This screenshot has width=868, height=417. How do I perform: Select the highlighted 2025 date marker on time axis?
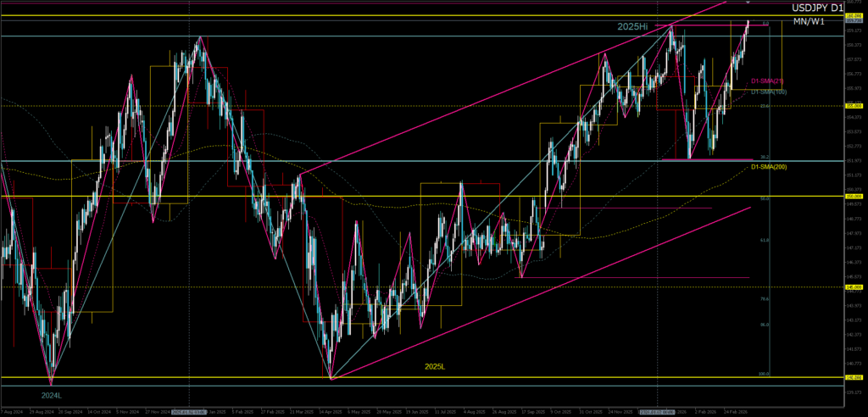192,411
